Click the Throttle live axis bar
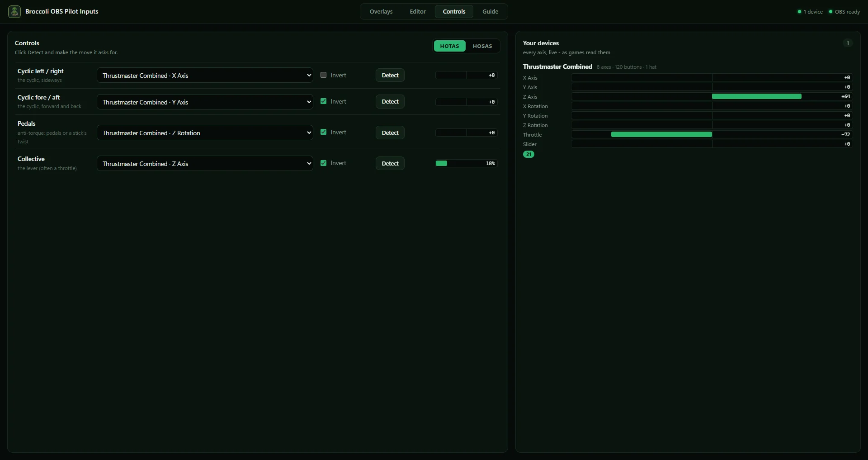Viewport: 868px width, 460px height. [x=712, y=134]
